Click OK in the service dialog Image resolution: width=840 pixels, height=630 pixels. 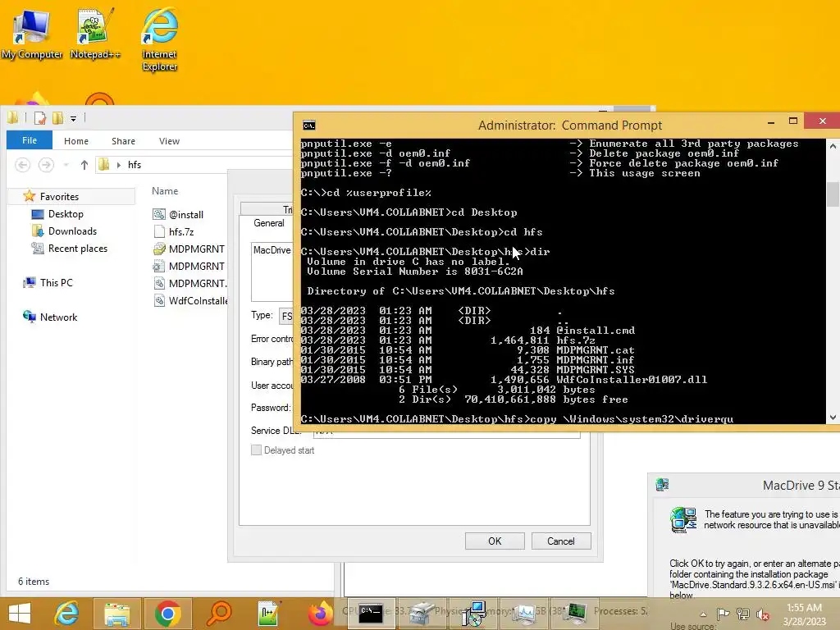495,541
